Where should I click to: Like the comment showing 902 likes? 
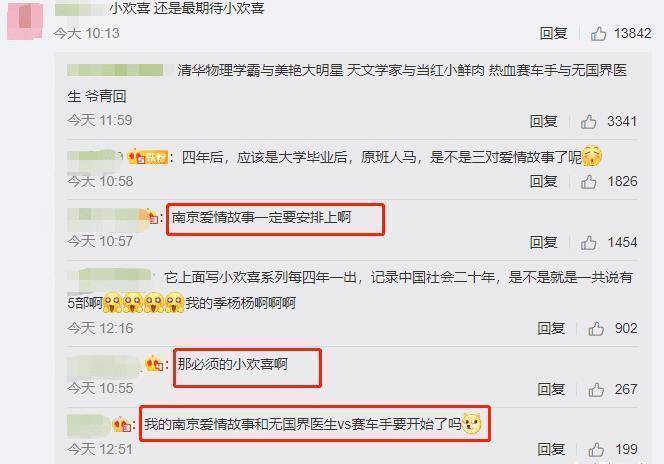click(x=596, y=329)
